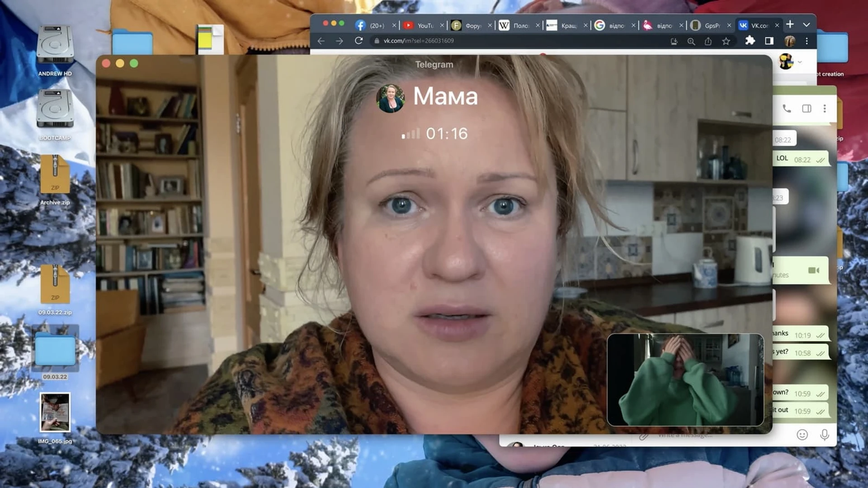Image resolution: width=868 pixels, height=488 pixels.
Task: Switch to the YouTube browser tab
Action: pos(419,25)
